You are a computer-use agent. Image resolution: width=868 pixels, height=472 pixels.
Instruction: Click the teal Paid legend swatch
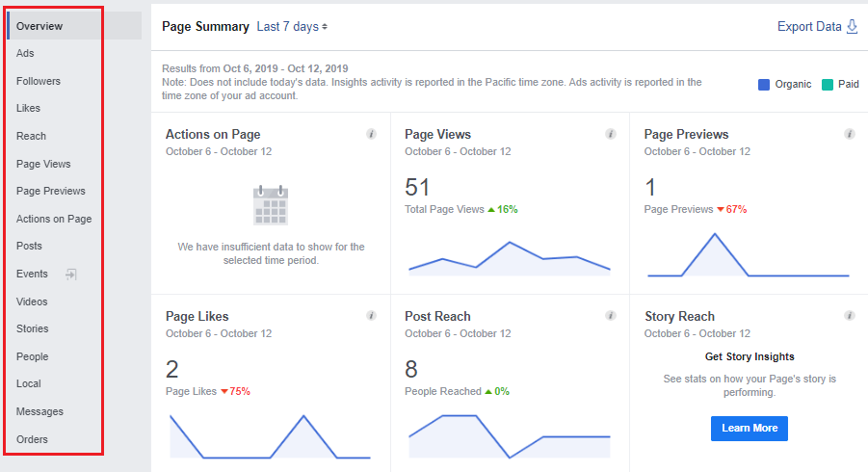pyautogui.click(x=828, y=85)
